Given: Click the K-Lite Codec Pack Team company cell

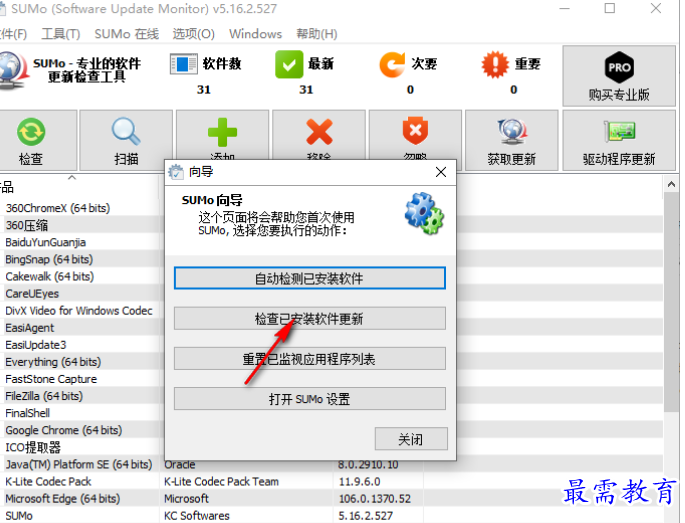Looking at the screenshot, I should coord(221,481).
